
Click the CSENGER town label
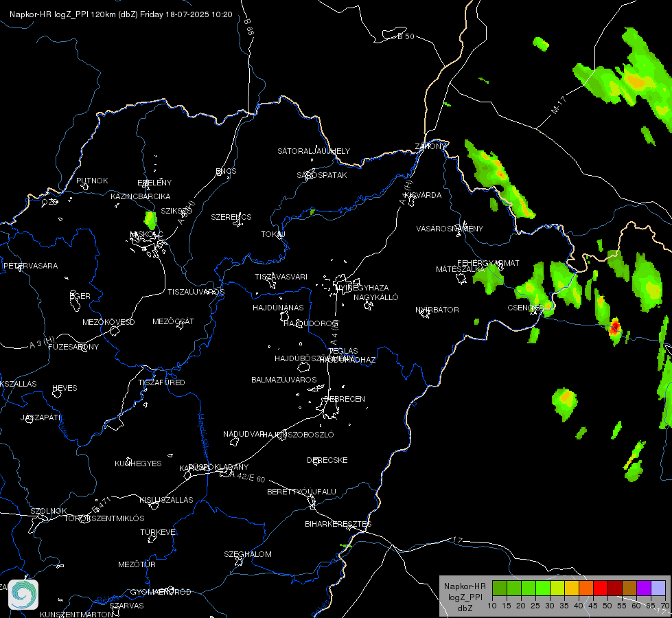pos(525,308)
